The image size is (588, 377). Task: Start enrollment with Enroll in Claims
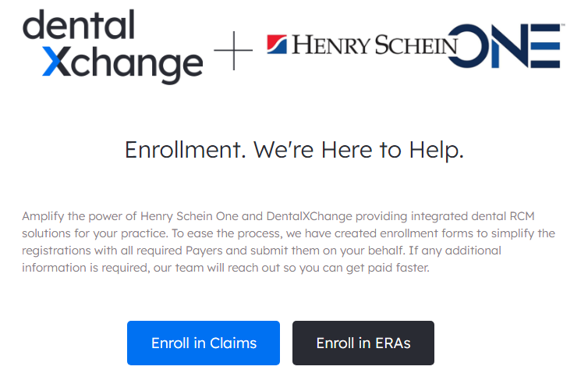204,343
